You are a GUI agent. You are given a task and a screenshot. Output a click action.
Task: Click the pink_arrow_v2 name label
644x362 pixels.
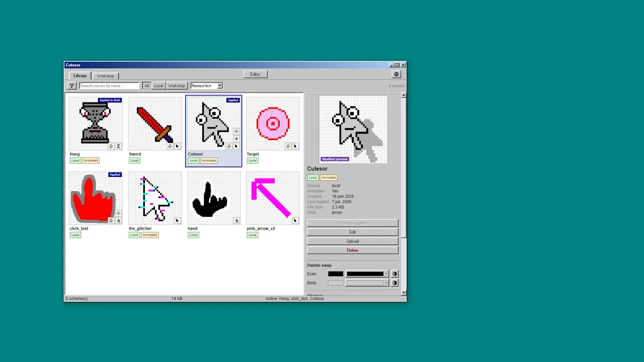(x=261, y=229)
